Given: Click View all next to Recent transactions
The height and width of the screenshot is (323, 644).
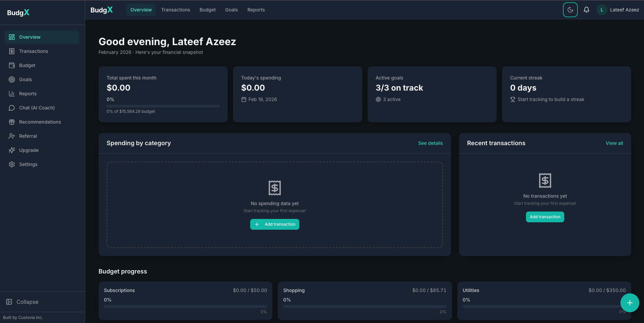Looking at the screenshot, I should [x=614, y=143].
